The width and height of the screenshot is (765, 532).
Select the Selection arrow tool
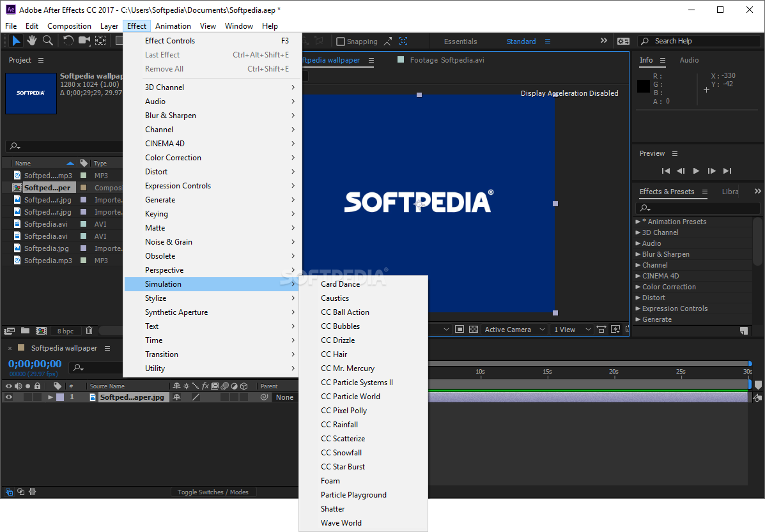point(16,40)
